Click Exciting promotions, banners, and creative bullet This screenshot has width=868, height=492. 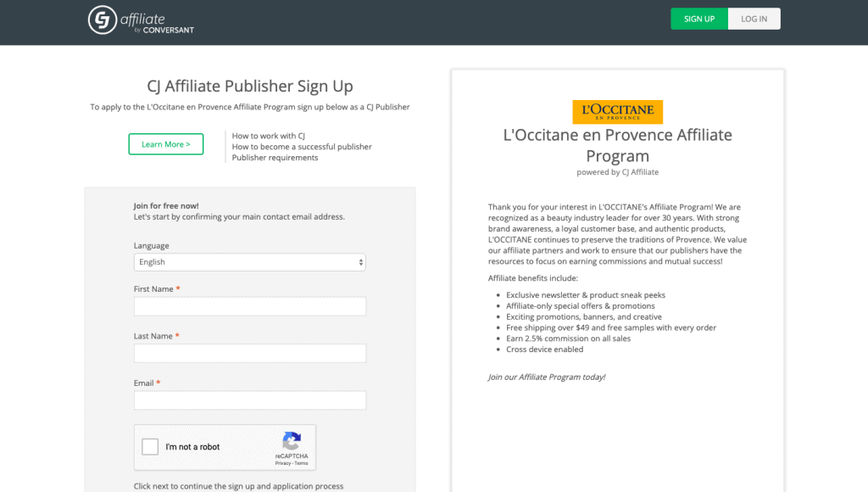click(x=584, y=317)
